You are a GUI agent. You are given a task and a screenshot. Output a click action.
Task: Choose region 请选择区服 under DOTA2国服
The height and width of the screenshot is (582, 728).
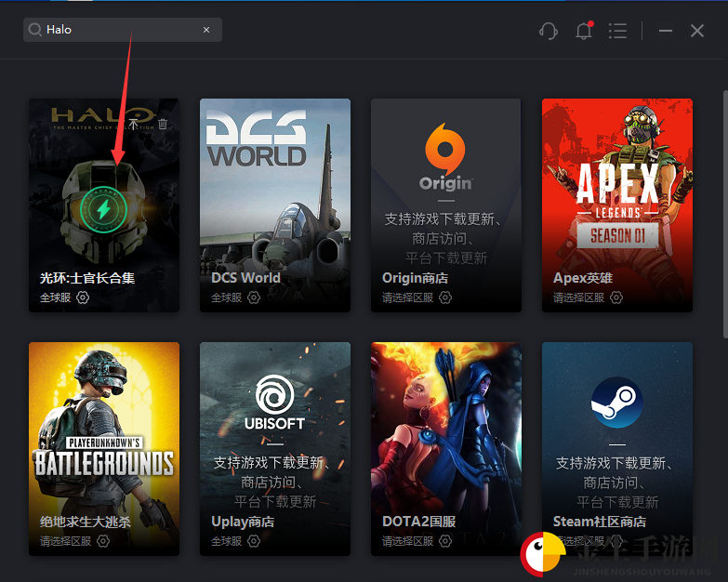(x=407, y=541)
